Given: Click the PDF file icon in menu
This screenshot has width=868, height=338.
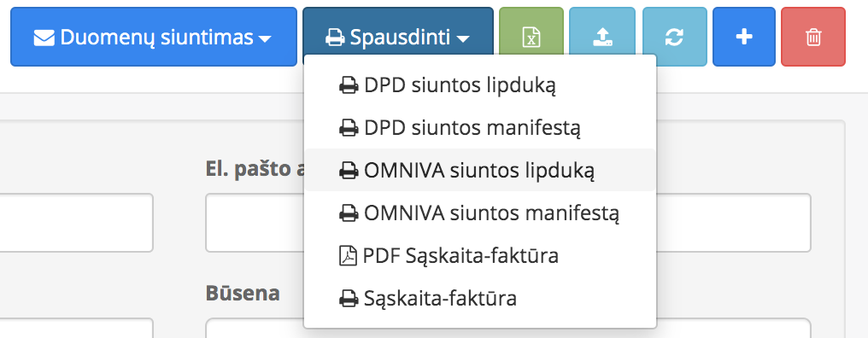Looking at the screenshot, I should 349,256.
